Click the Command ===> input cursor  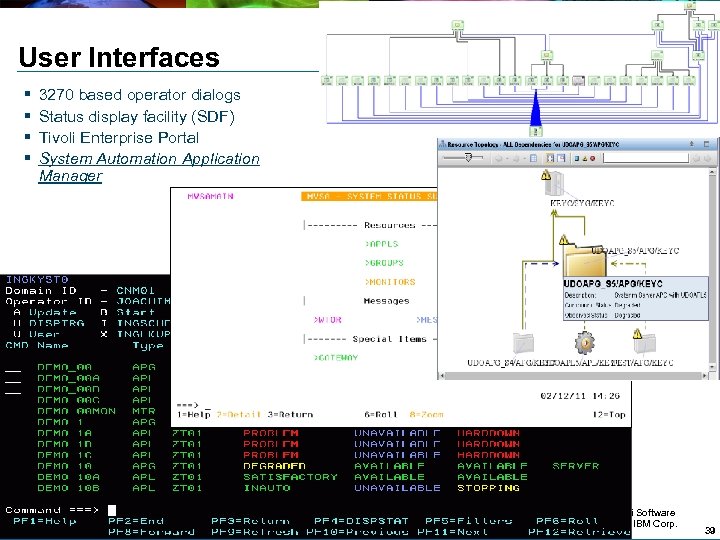tap(112, 510)
